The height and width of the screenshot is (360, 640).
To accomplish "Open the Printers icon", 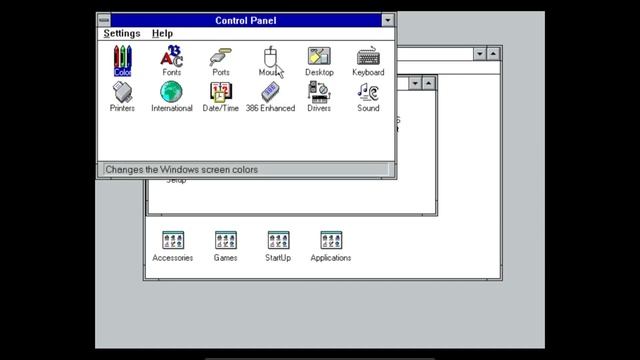I will pyautogui.click(x=122, y=97).
